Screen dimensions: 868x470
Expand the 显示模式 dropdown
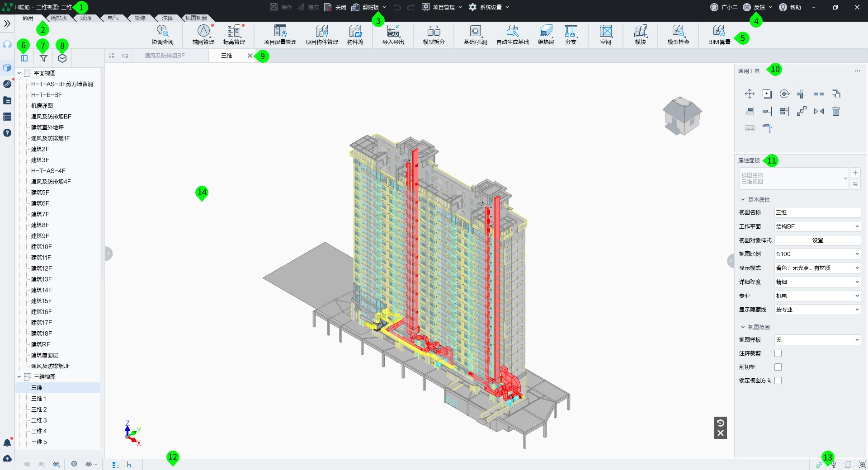coord(817,268)
